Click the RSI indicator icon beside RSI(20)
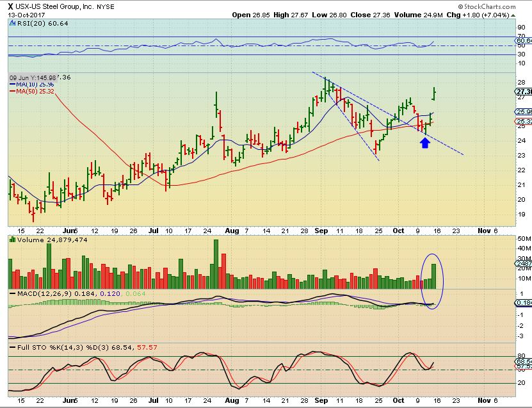The width and height of the screenshot is (532, 408). (x=12, y=24)
